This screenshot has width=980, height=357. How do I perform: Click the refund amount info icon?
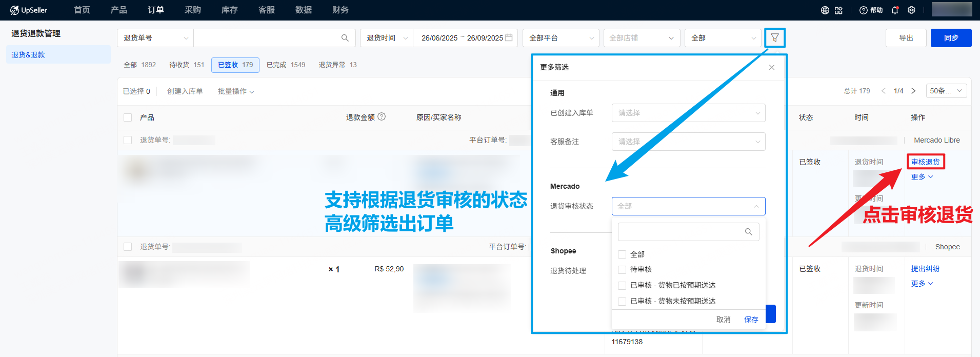click(x=382, y=117)
